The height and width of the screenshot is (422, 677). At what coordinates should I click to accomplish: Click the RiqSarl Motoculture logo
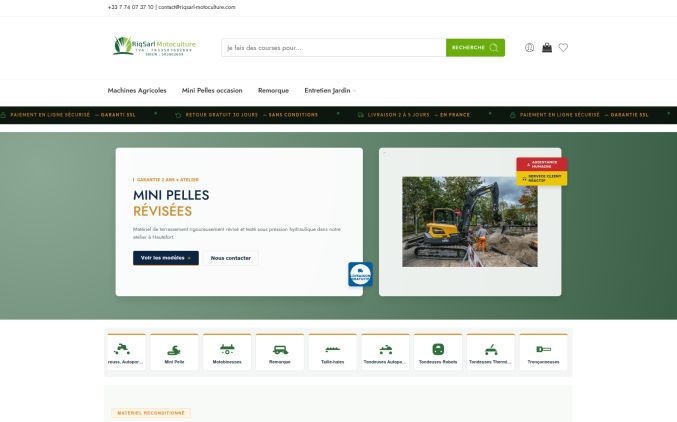(154, 46)
